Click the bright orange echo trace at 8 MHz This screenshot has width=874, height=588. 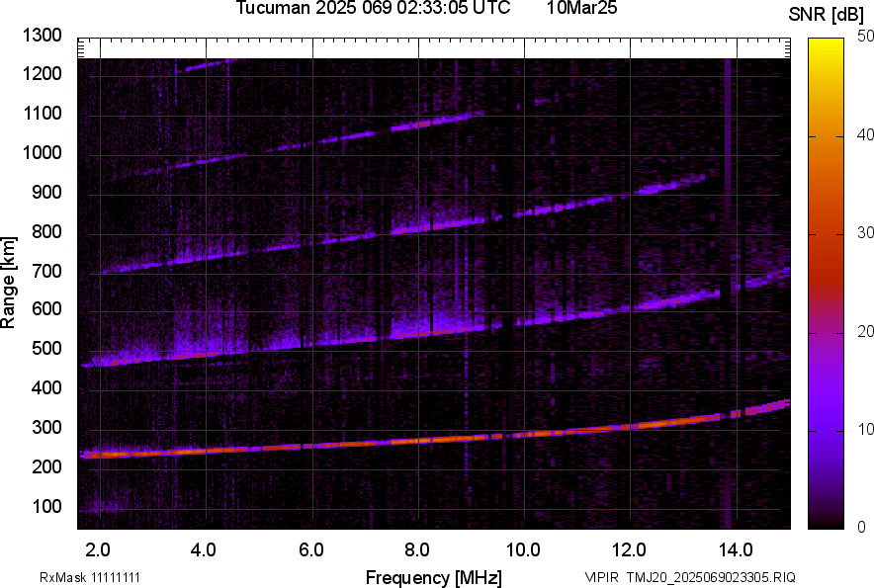[417, 440]
